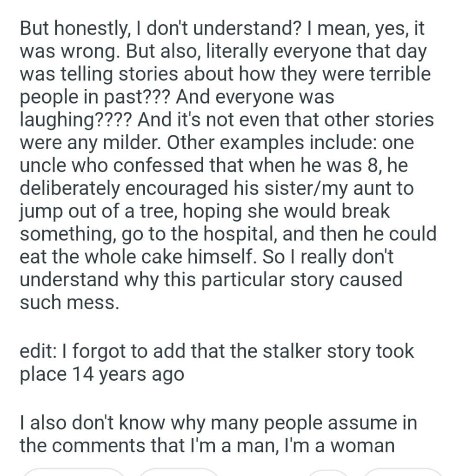Click the leftmost pill button below the post
Image resolution: width=466 pixels, height=476 pixels.
73,471
